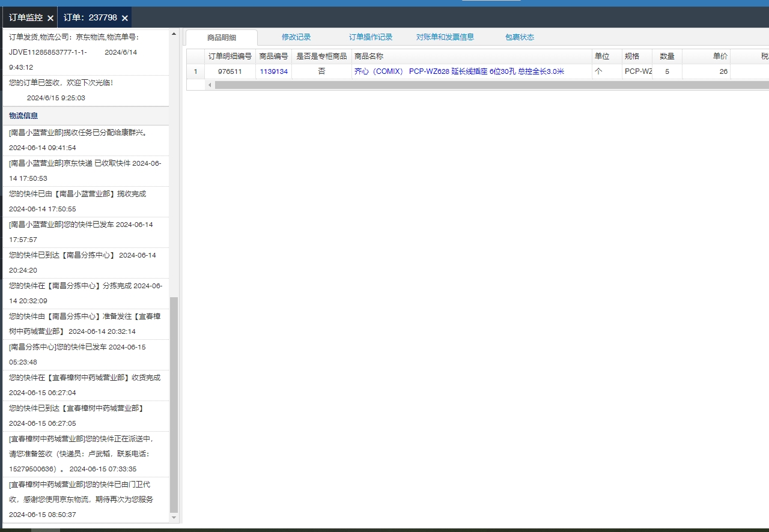Select the 南昌小蓝营业部 已发车 entry
Image resolution: width=769 pixels, height=532 pixels.
pyautogui.click(x=85, y=232)
